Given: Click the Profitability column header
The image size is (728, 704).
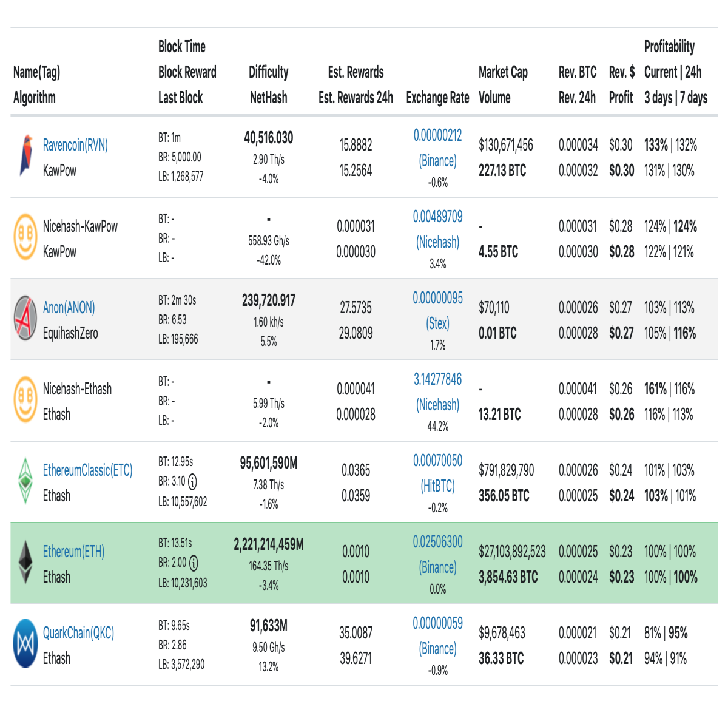Looking at the screenshot, I should click(669, 47).
